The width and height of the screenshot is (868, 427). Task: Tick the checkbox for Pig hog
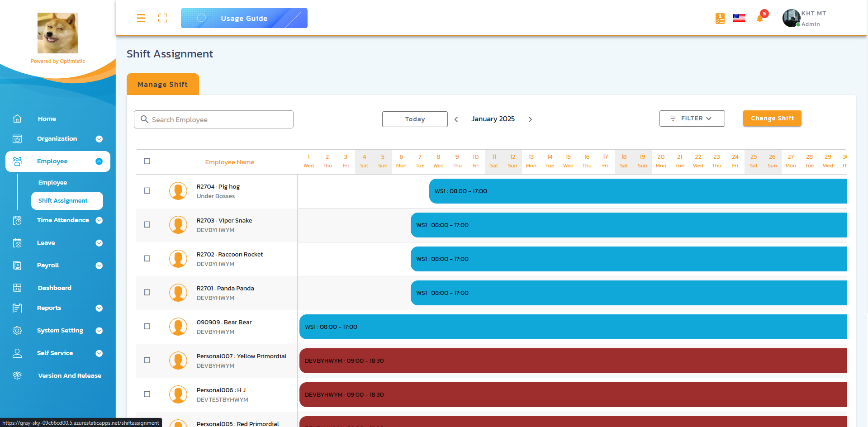click(x=147, y=191)
